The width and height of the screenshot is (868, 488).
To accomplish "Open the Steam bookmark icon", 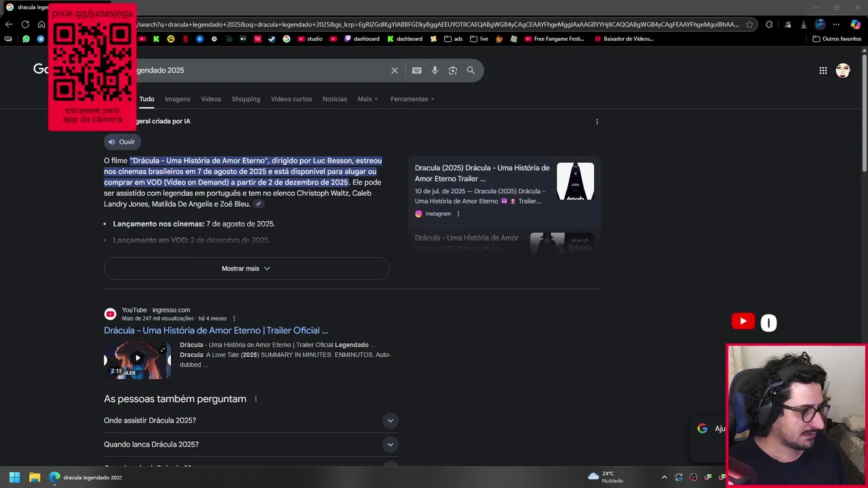I will pyautogui.click(x=272, y=39).
